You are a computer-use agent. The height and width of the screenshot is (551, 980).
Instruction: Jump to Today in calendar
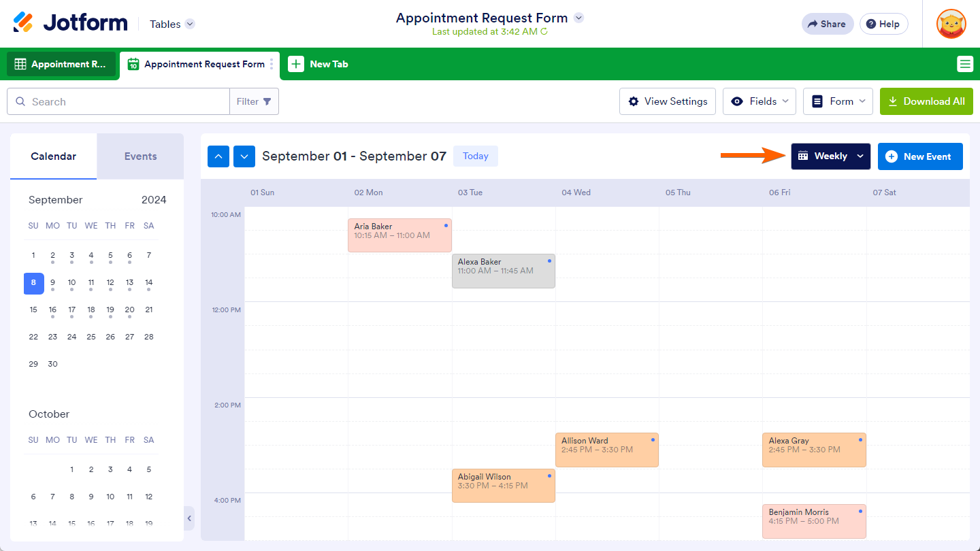click(475, 156)
